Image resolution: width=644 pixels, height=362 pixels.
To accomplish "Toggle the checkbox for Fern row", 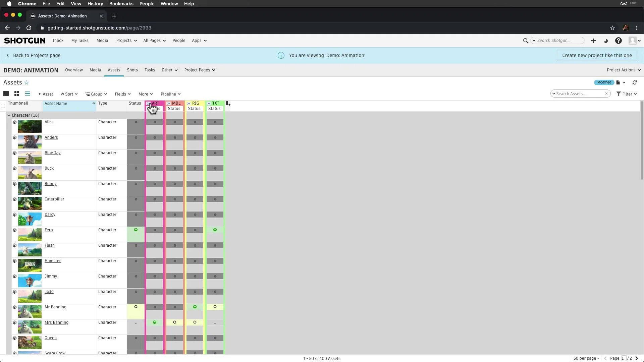I will click(x=4, y=230).
